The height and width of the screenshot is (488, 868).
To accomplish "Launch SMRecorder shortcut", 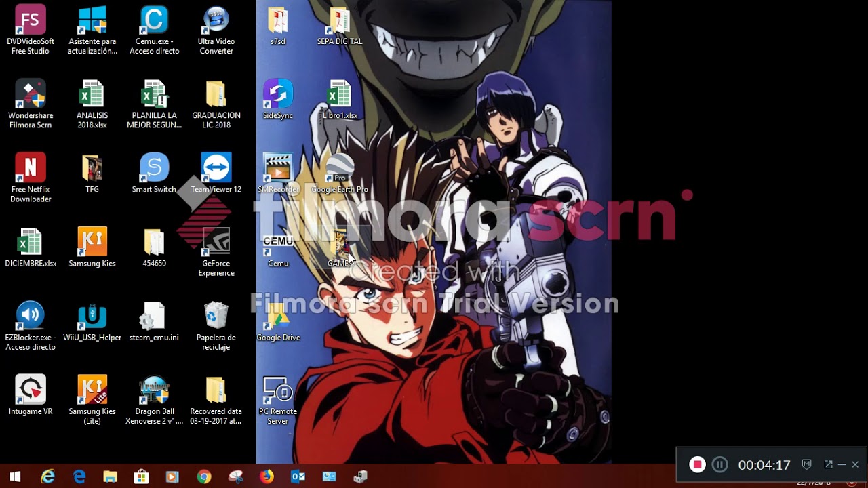I will [x=278, y=174].
